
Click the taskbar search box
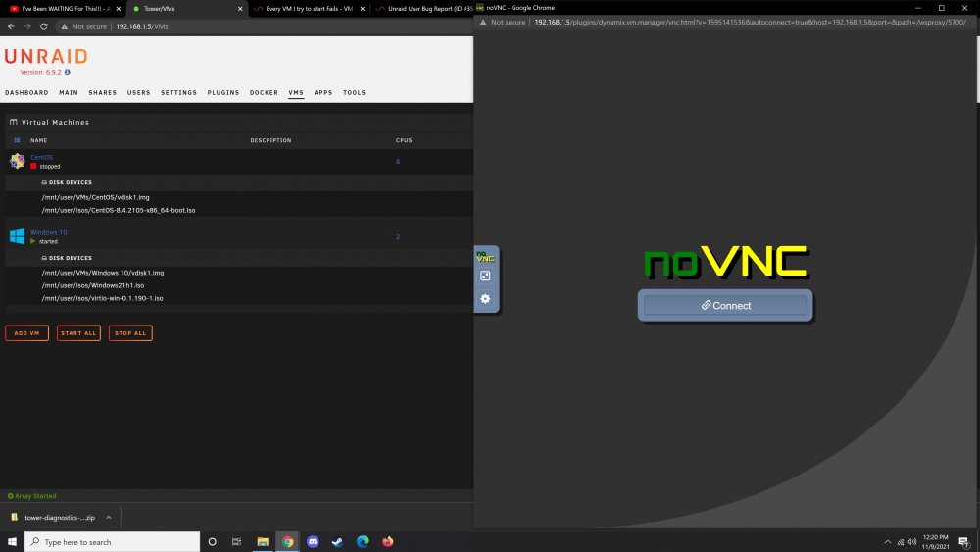click(113, 542)
